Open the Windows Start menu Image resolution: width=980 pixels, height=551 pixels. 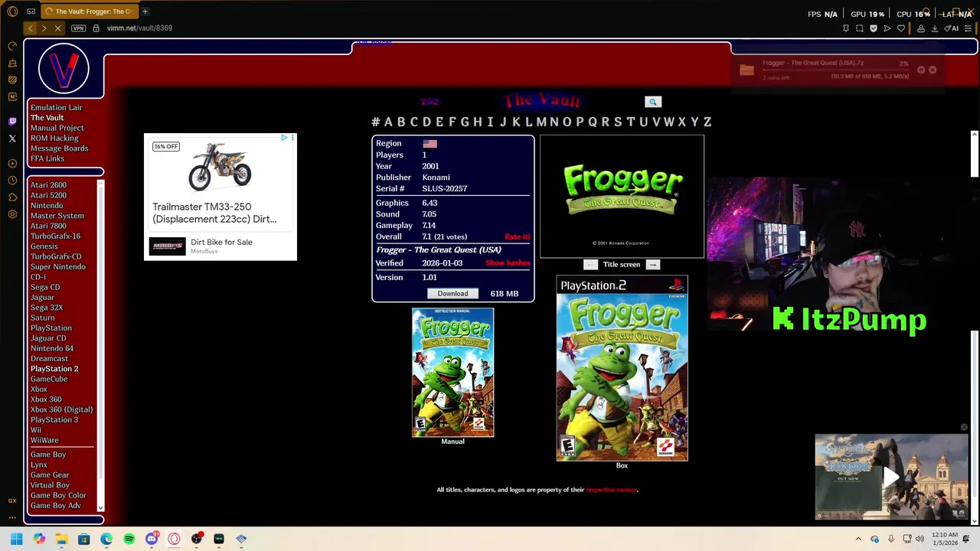tap(16, 539)
